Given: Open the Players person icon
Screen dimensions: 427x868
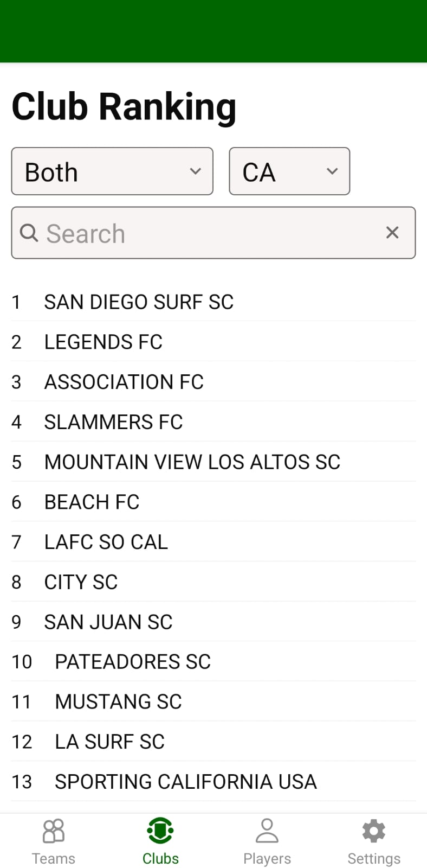Looking at the screenshot, I should tap(267, 831).
